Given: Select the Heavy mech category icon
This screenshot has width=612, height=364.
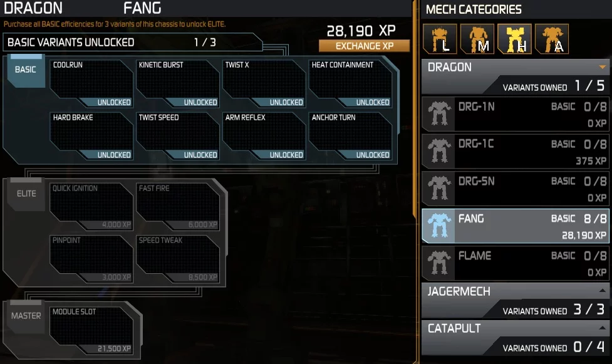Looking at the screenshot, I should [x=514, y=39].
